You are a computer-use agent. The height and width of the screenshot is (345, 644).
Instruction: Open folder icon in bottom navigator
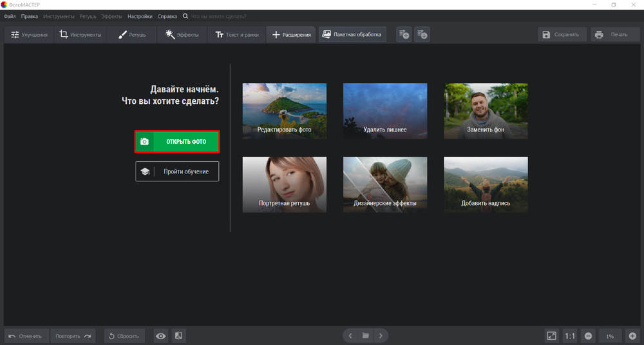tap(365, 336)
